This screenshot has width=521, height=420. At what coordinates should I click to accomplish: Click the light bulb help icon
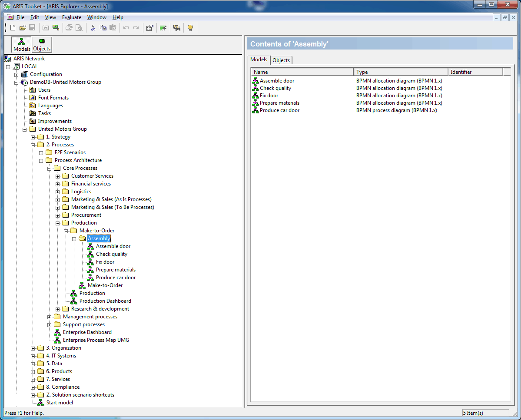point(190,28)
